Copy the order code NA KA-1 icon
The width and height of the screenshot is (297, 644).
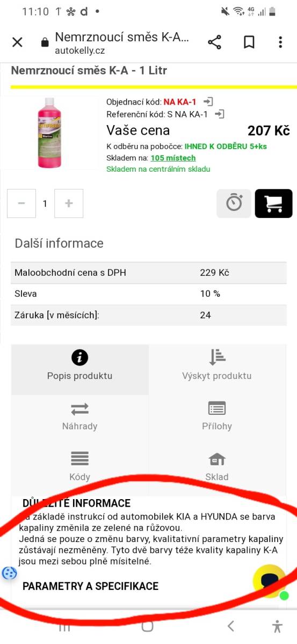coord(208,101)
